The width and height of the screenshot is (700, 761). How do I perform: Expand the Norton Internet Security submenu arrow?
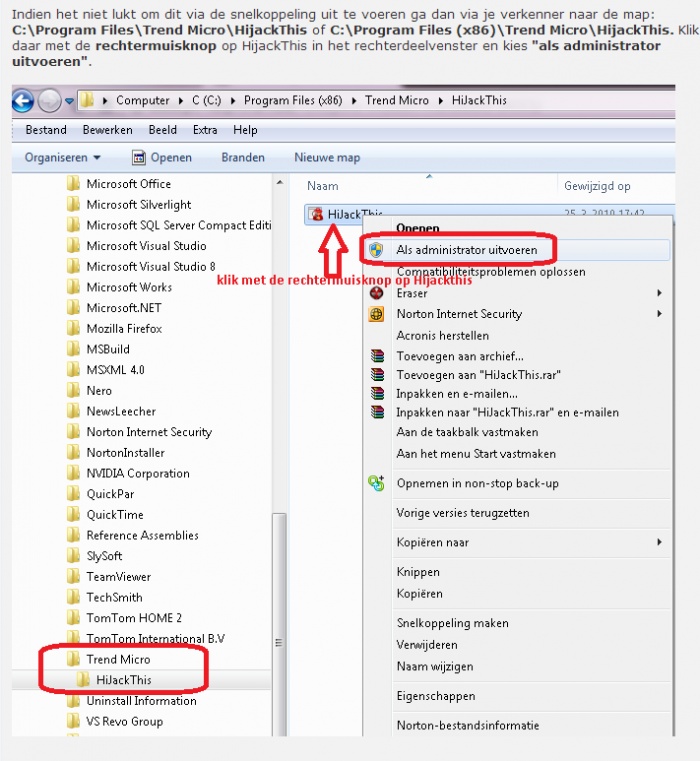(659, 314)
